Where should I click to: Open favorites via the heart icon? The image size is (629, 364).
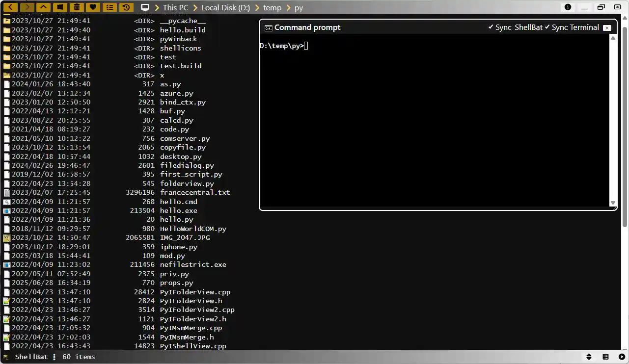(93, 7)
